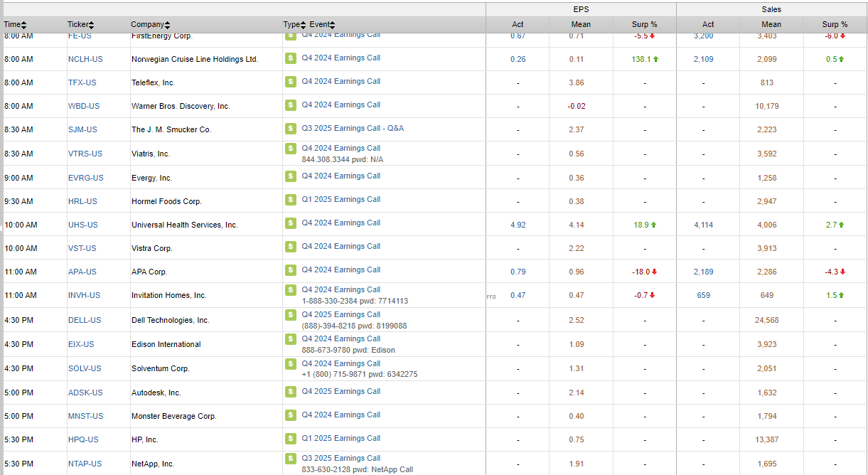Click Warner Bros. Discovery mean EPS -0.02
Image resolution: width=868 pixels, height=475 pixels.
(577, 106)
